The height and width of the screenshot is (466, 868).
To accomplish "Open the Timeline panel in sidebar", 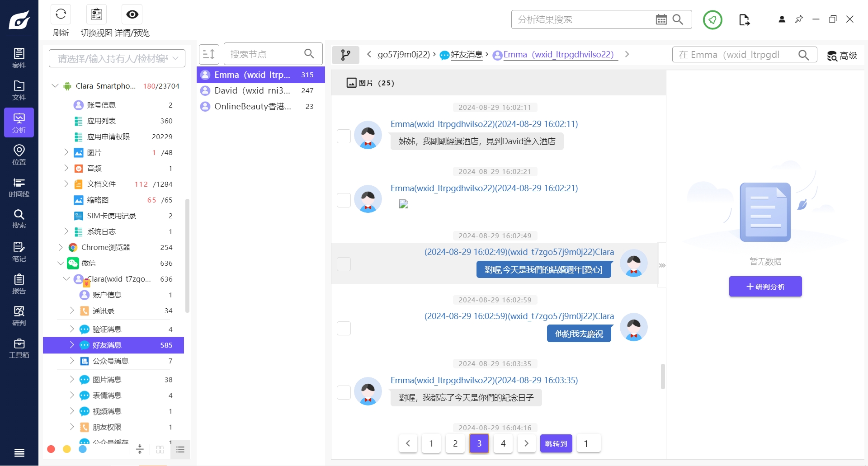I will (19, 188).
